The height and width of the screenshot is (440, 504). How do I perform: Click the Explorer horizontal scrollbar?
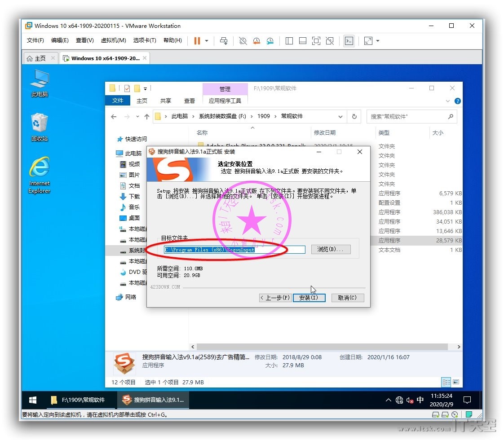coord(323,347)
